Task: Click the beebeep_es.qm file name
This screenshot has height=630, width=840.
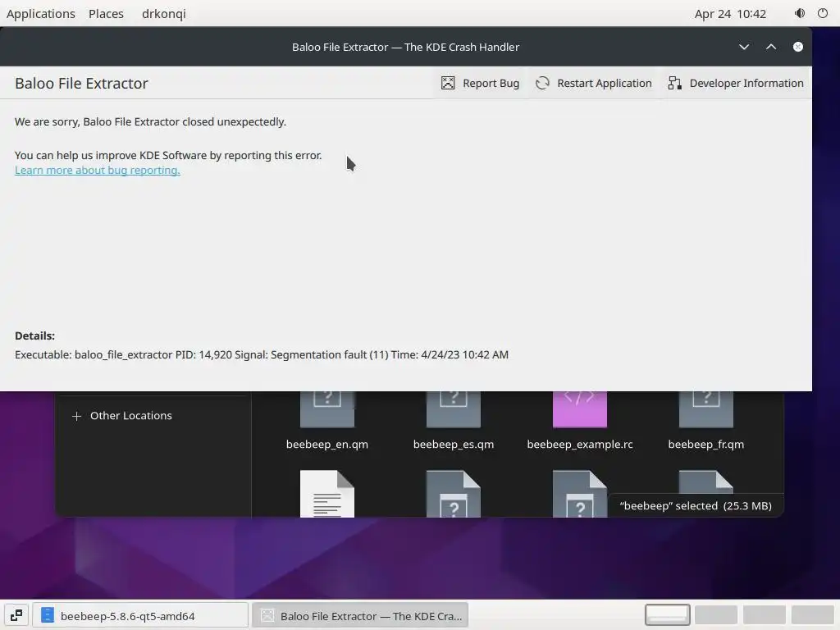Action: (x=453, y=444)
